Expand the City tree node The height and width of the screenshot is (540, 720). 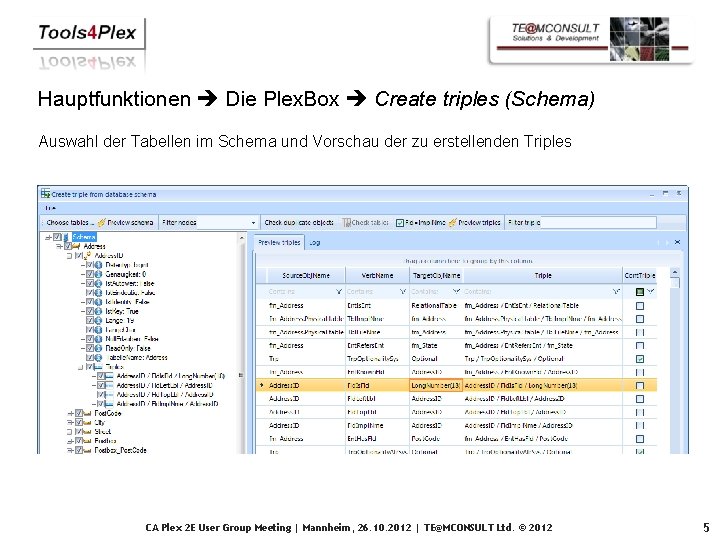70,422
